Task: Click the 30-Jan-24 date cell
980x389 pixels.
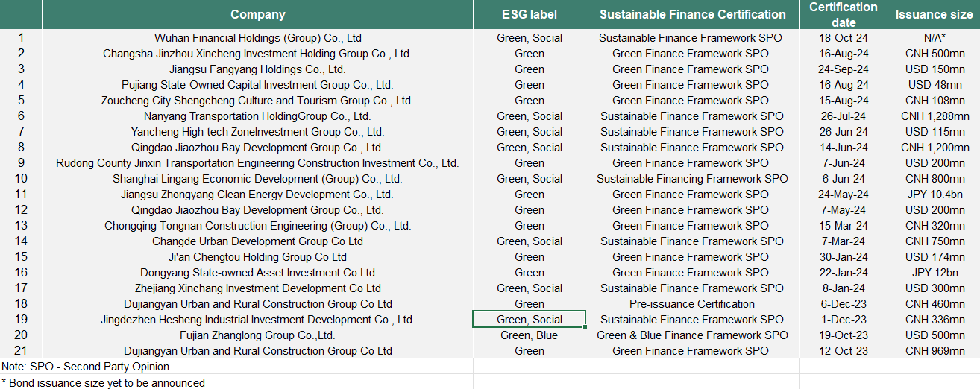Action: [x=844, y=257]
